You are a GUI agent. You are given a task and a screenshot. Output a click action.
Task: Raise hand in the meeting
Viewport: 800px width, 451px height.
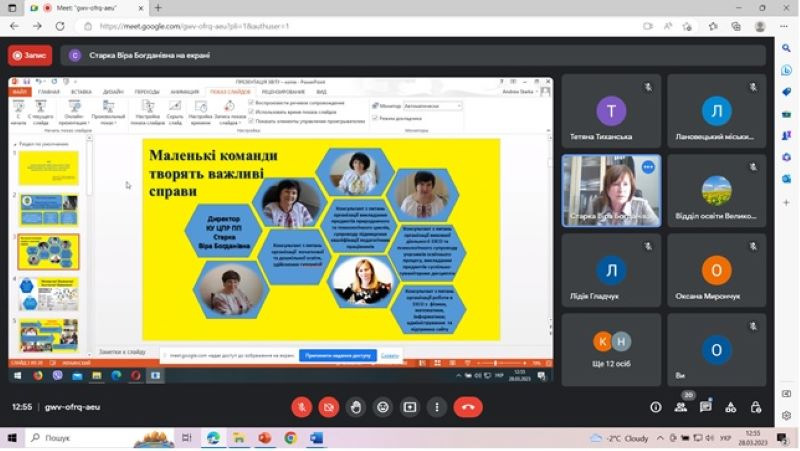(x=356, y=407)
